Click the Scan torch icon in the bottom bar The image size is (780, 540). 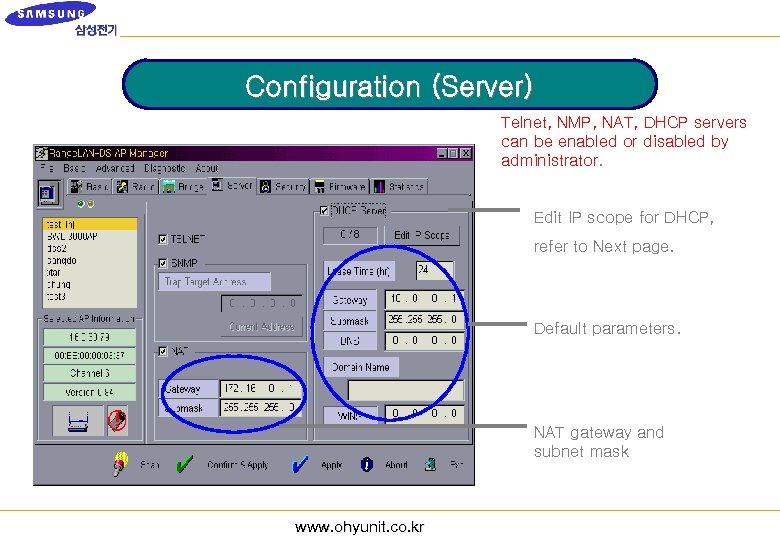coord(120,464)
